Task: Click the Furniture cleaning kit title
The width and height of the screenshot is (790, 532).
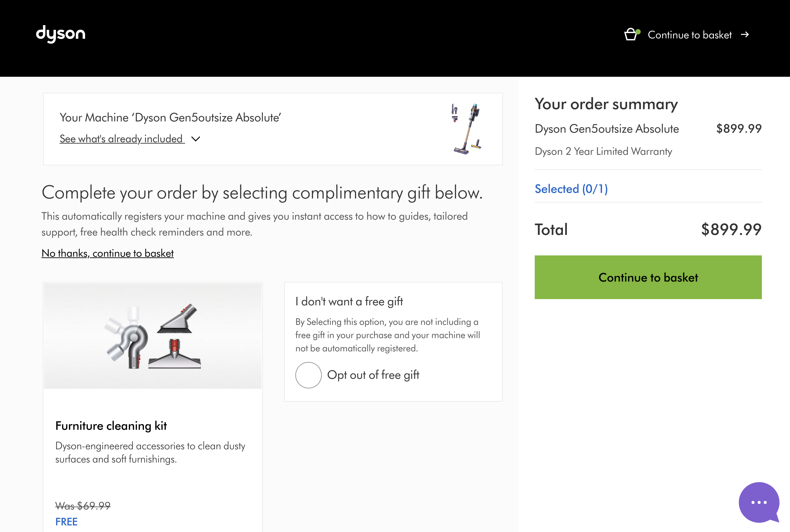Action: 111,425
